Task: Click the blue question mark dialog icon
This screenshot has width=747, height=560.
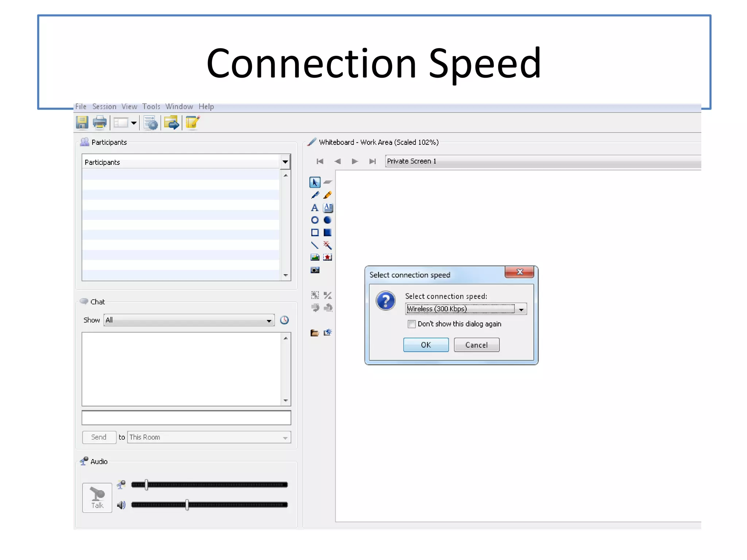Action: [x=386, y=301]
